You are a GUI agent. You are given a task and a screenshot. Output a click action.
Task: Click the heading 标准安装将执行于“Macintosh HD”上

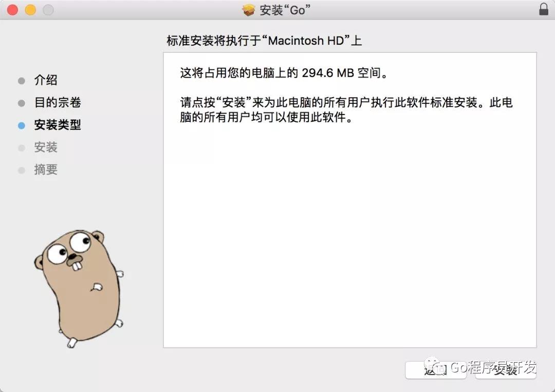coord(264,41)
